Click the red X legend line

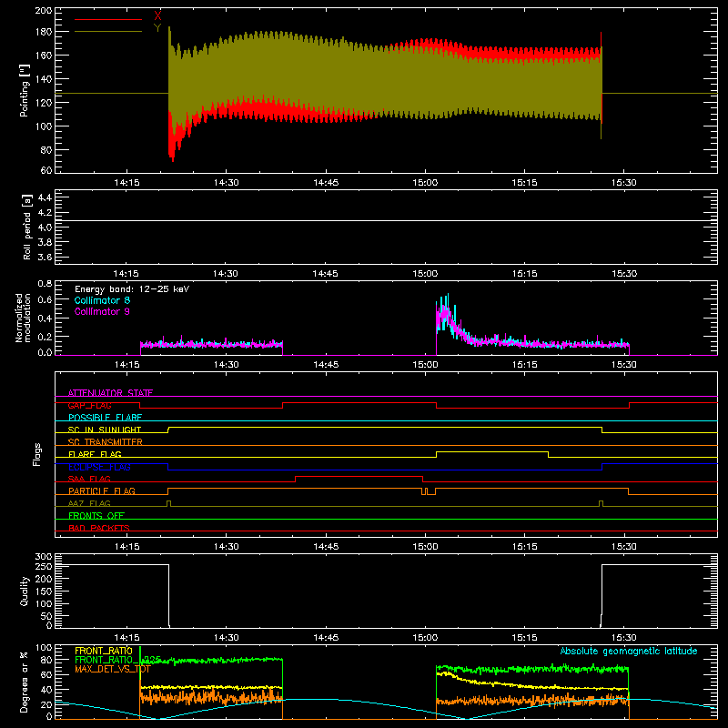(108, 19)
